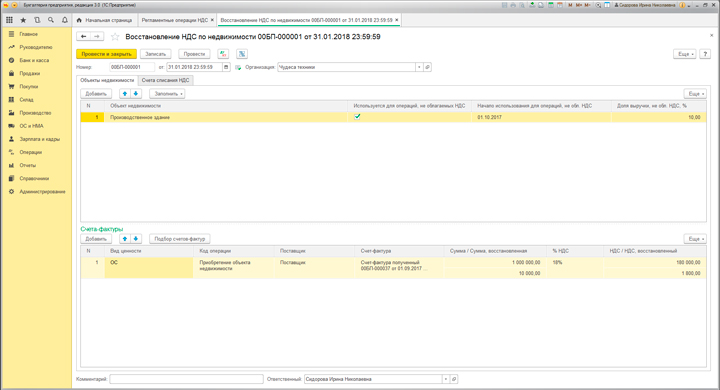The height and width of the screenshot is (390, 720).
Task: Select the 1 000 000,00 amount cell
Action: (x=495, y=262)
